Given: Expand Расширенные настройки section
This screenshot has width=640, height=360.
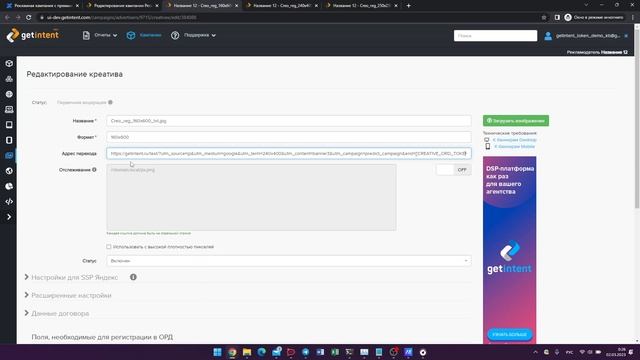Looking at the screenshot, I should 68,296.
